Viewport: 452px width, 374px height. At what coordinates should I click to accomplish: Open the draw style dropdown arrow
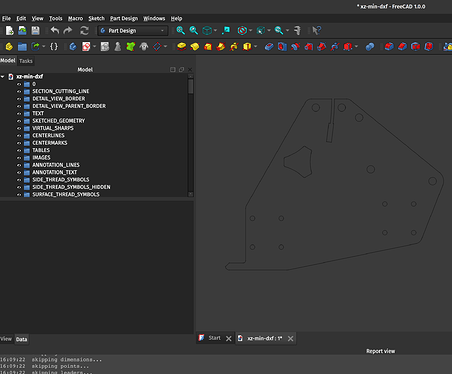[251, 31]
